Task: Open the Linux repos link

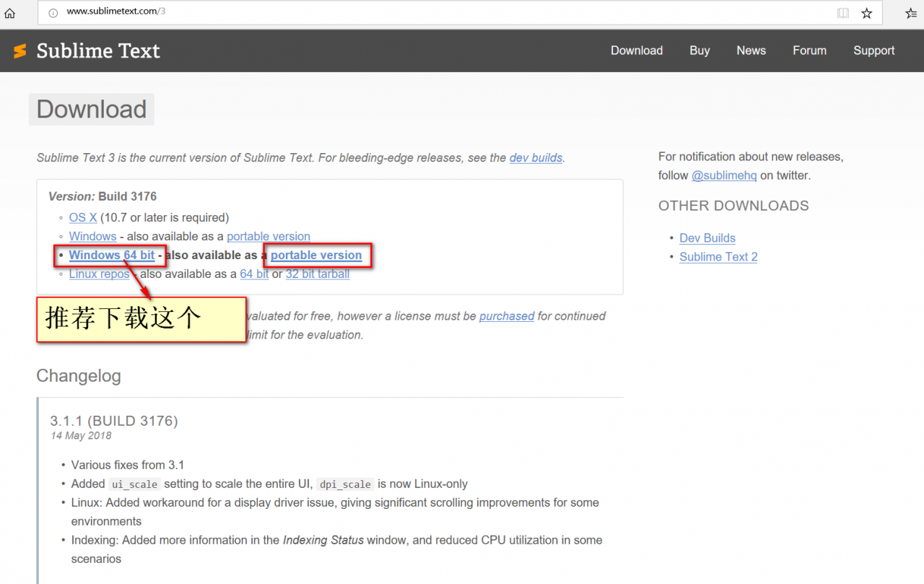Action: pos(99,274)
